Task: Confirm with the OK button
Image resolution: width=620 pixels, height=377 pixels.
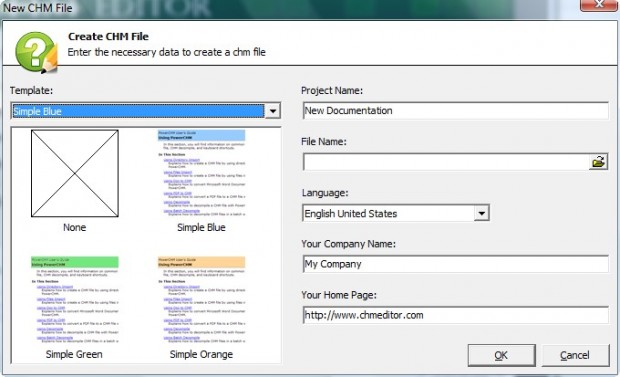Action: [501, 355]
